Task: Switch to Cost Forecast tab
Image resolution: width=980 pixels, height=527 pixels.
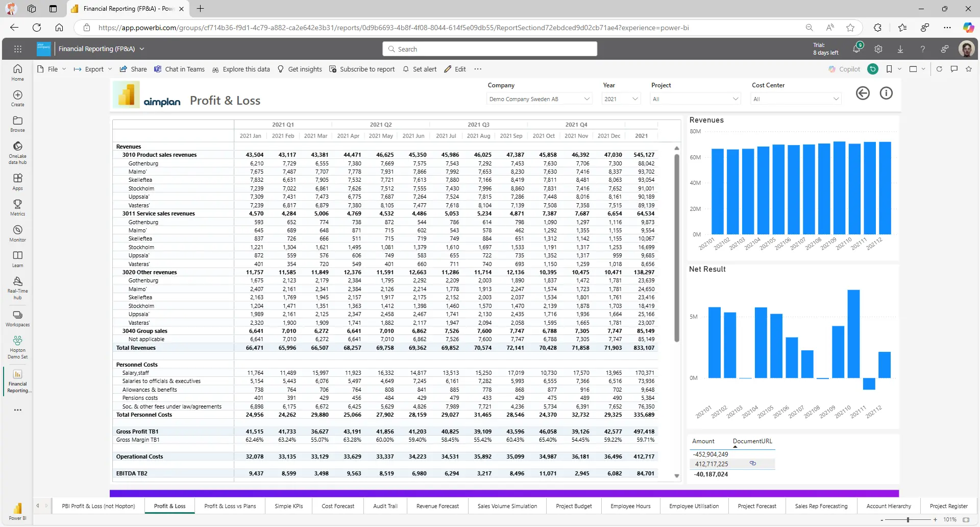Action: 338,506
